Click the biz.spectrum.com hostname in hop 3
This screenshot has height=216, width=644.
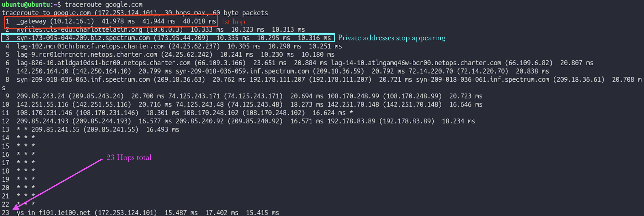point(83,38)
